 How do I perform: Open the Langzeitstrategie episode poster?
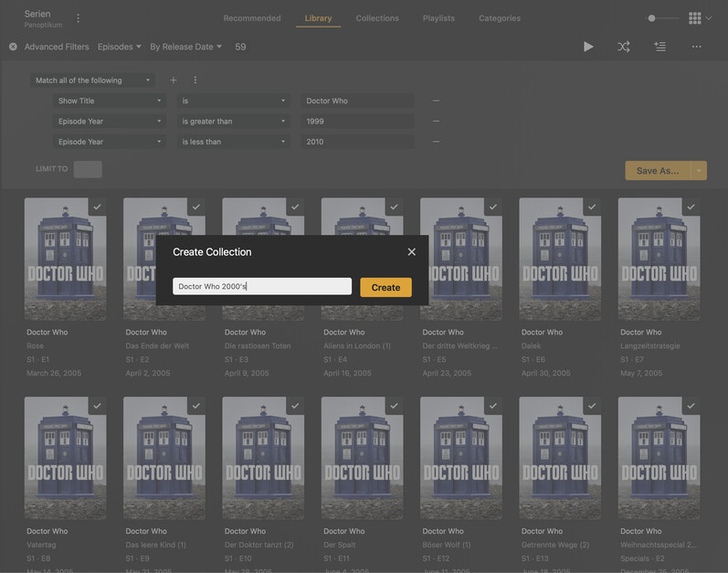[x=659, y=260]
